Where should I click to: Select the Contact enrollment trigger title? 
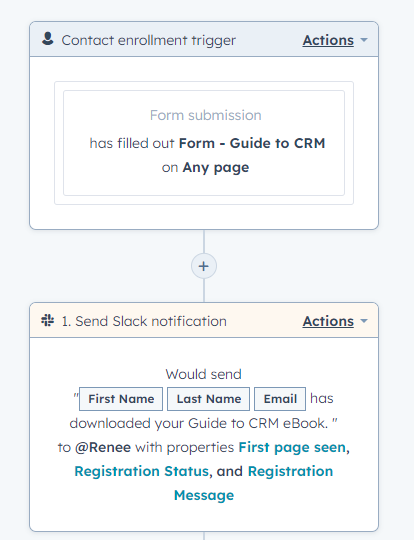pyautogui.click(x=148, y=40)
